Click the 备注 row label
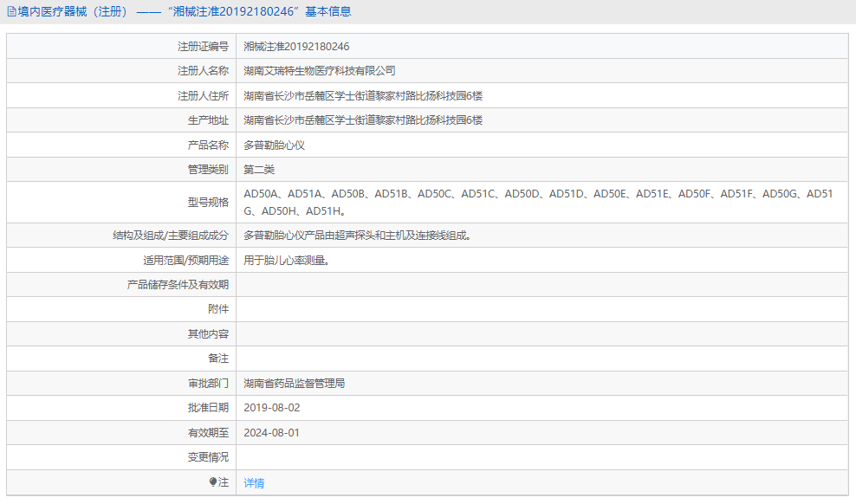856x504 pixels. (218, 359)
